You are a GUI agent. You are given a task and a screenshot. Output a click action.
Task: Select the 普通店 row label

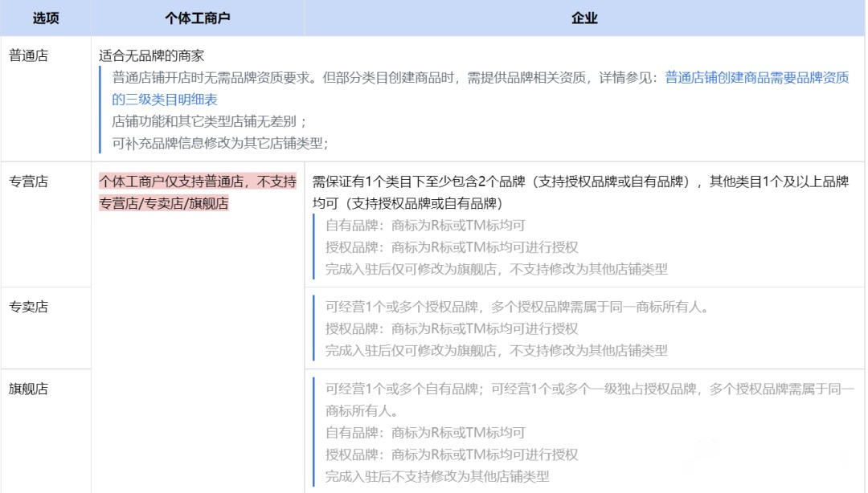tap(29, 55)
